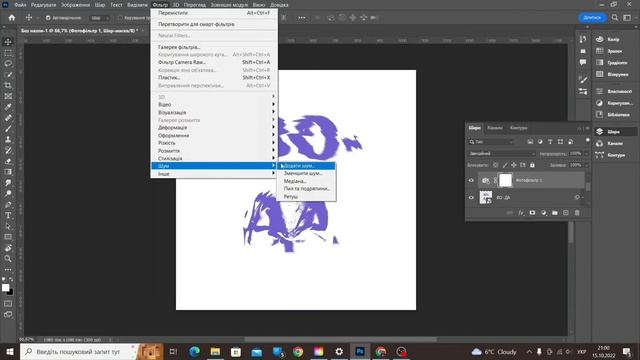Filter layers by pixel layer icon
Viewport: 640px width, 360px height.
pos(530,142)
